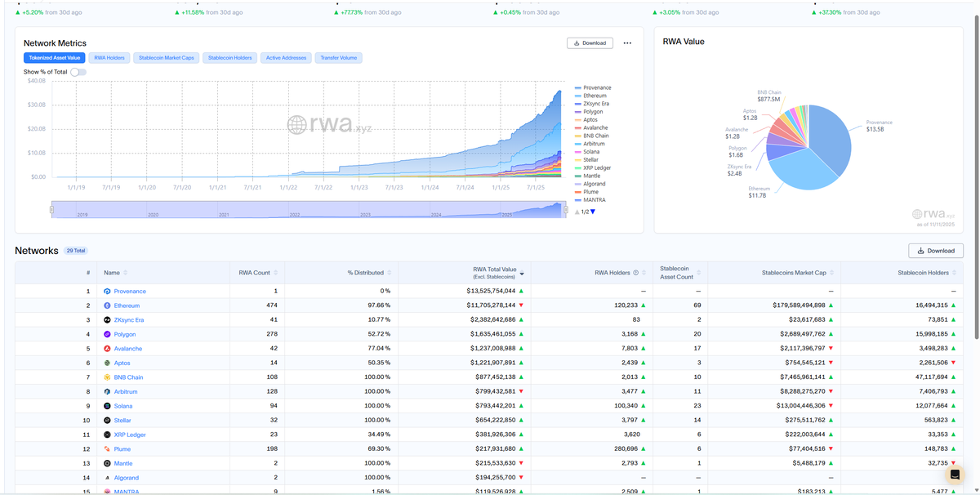This screenshot has width=980, height=495.
Task: Click the XRP Ledger logo icon
Action: [x=107, y=435]
